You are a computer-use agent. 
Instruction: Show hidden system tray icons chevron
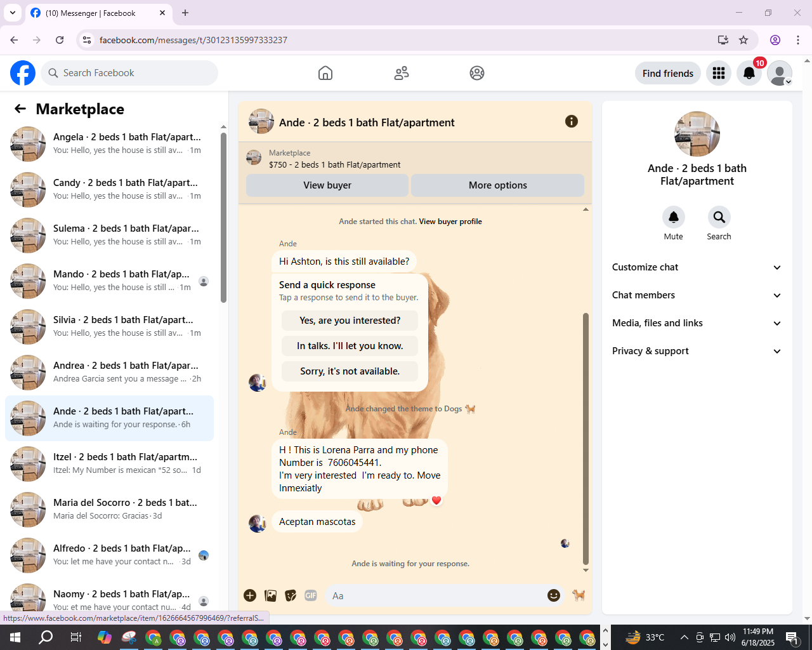click(x=684, y=637)
